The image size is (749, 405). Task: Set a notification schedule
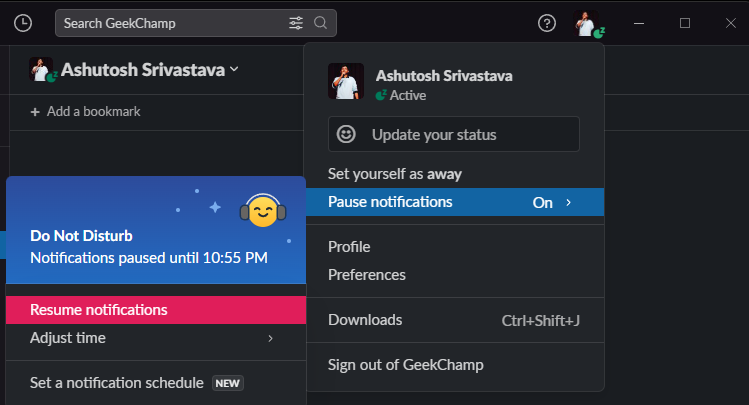(x=117, y=383)
